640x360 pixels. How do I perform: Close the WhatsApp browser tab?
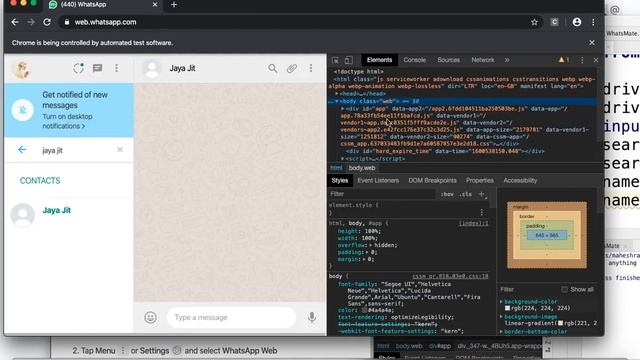tap(155, 4)
